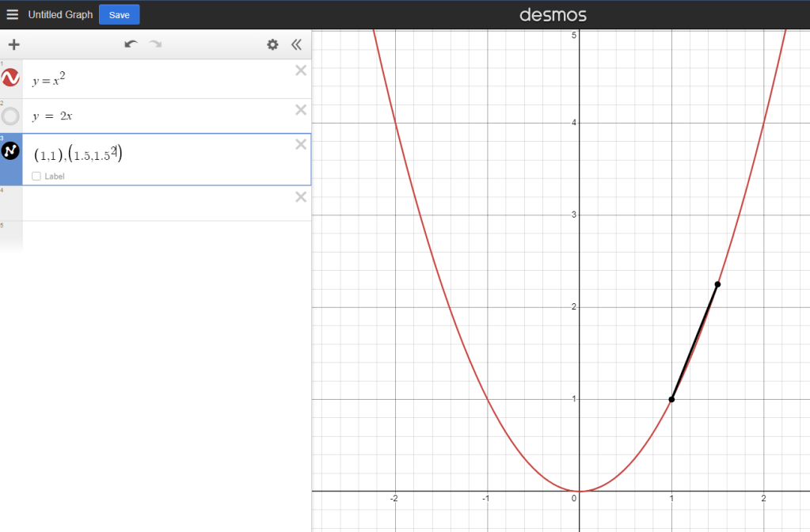Click the empty expression row 4
Image resolution: width=810 pixels, height=532 pixels.
pyautogui.click(x=158, y=203)
